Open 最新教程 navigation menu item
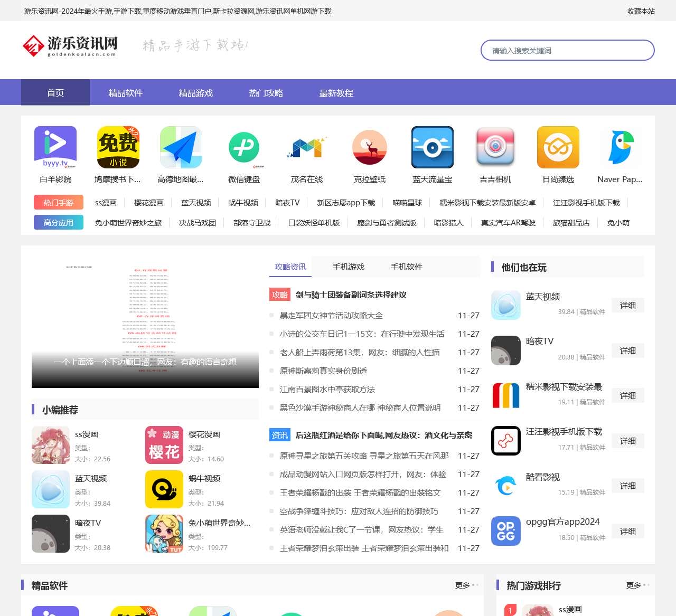Image resolution: width=676 pixels, height=616 pixels. 336,92
